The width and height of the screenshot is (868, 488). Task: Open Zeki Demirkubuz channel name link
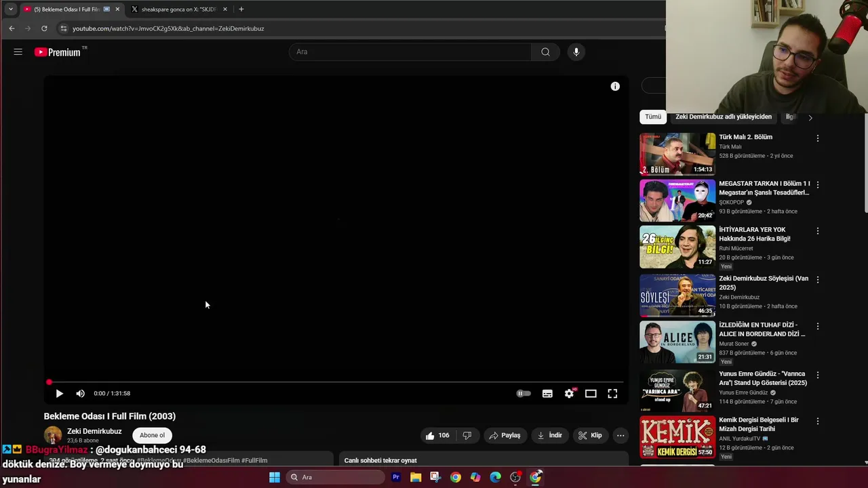[94, 432]
